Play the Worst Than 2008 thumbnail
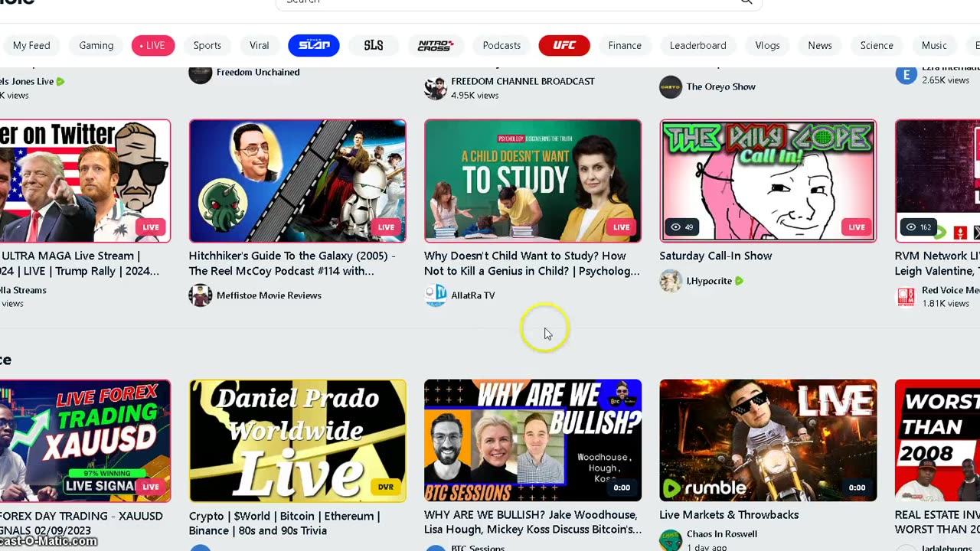Screen dimensions: 980x551 tap(937, 441)
